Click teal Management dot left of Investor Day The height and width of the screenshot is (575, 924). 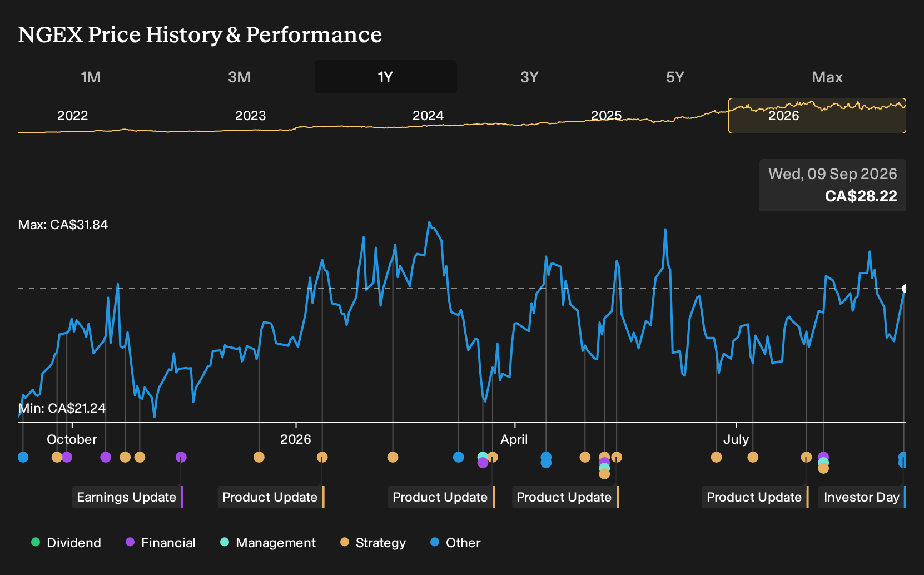tap(823, 462)
